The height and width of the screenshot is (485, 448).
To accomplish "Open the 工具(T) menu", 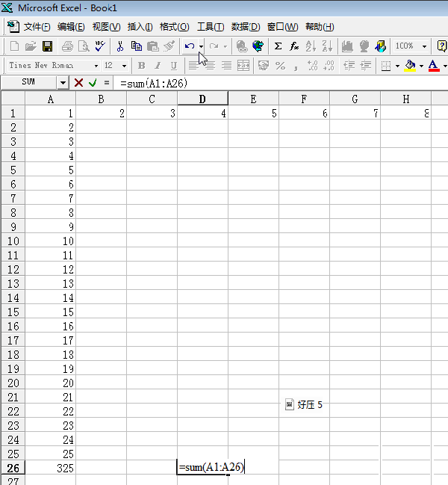I will point(211,27).
